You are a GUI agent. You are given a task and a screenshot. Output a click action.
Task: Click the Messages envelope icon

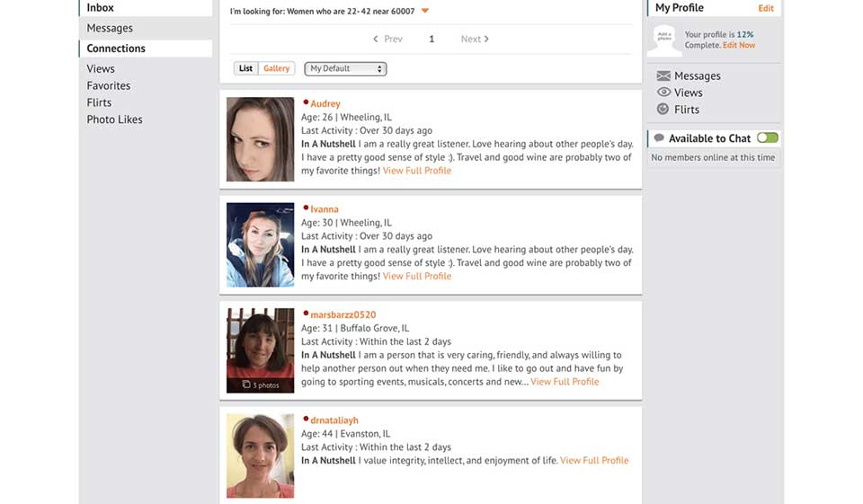tap(663, 76)
